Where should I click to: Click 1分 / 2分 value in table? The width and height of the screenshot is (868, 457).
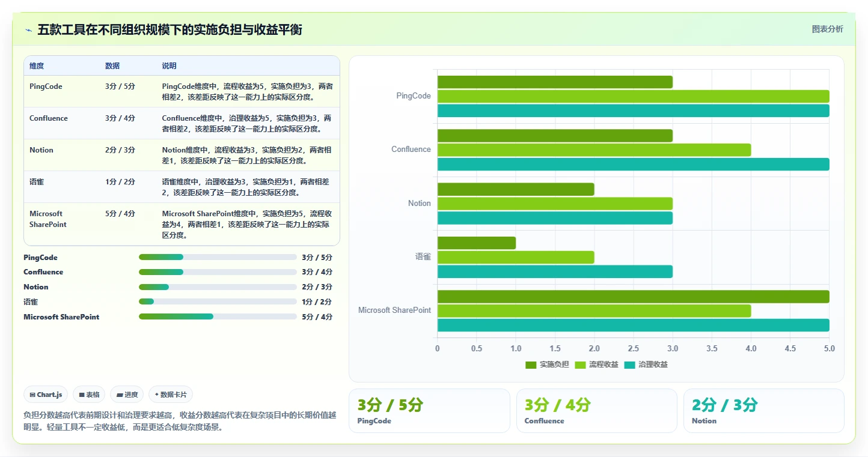point(120,182)
